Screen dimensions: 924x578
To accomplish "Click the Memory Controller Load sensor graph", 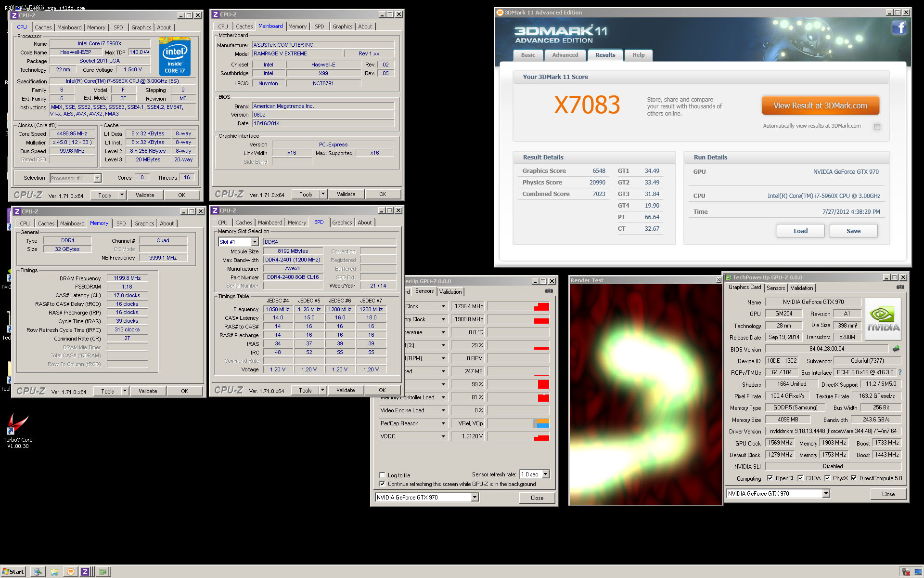I will pyautogui.click(x=518, y=397).
